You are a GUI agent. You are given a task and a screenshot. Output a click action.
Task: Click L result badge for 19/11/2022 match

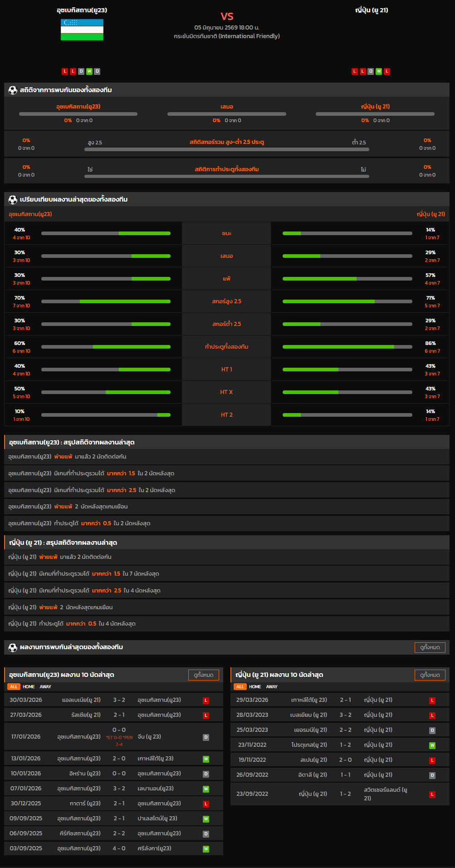(432, 760)
